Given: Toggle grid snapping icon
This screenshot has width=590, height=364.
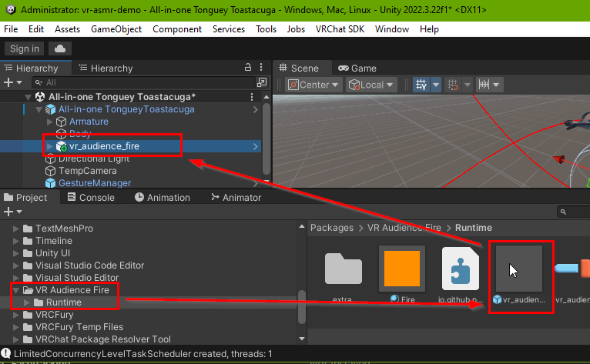Looking at the screenshot, I should 453,85.
